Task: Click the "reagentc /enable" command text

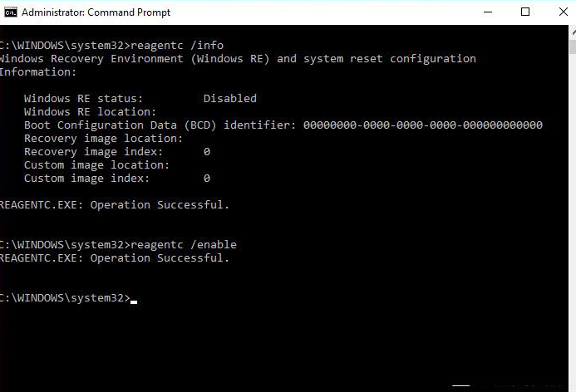Action: point(184,244)
